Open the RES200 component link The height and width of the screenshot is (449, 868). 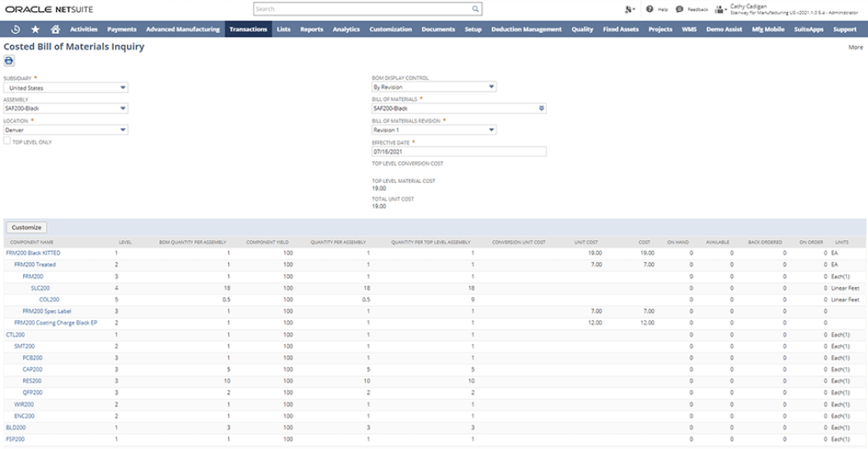32,381
